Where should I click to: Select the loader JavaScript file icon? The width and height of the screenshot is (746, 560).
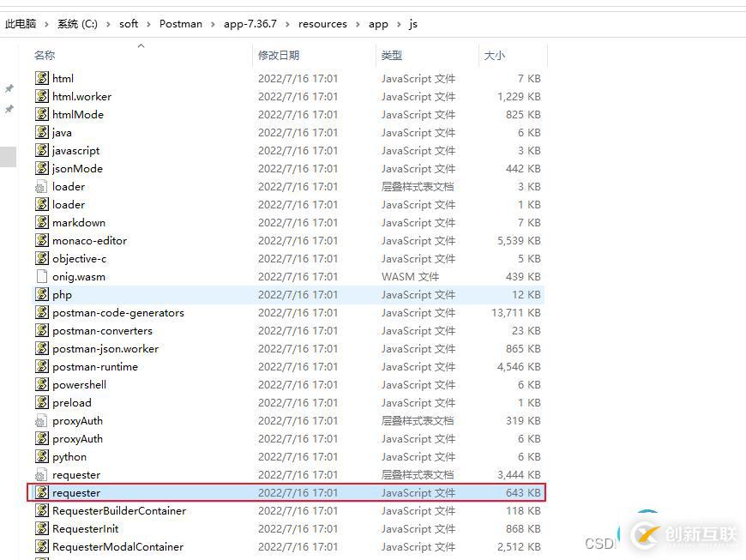tap(42, 205)
